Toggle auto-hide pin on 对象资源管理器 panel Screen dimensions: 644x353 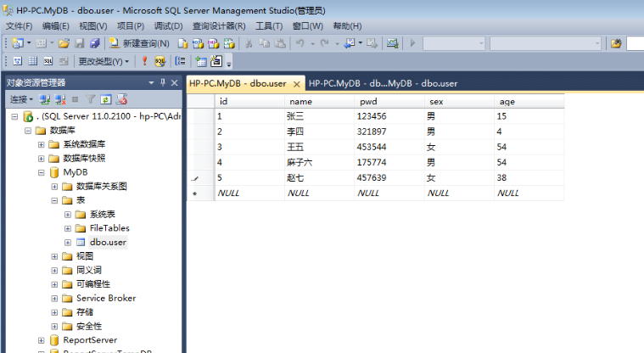pos(163,82)
